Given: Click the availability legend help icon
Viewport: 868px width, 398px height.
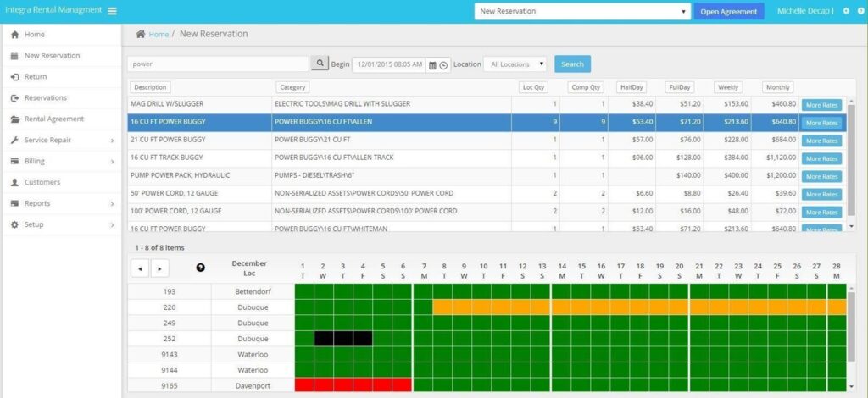Looking at the screenshot, I should tap(200, 267).
